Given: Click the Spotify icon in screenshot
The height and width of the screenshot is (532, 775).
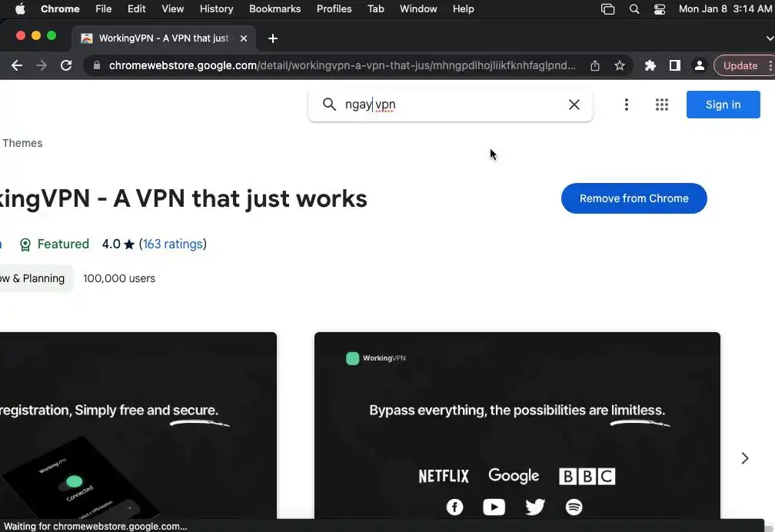Looking at the screenshot, I should click(x=574, y=507).
